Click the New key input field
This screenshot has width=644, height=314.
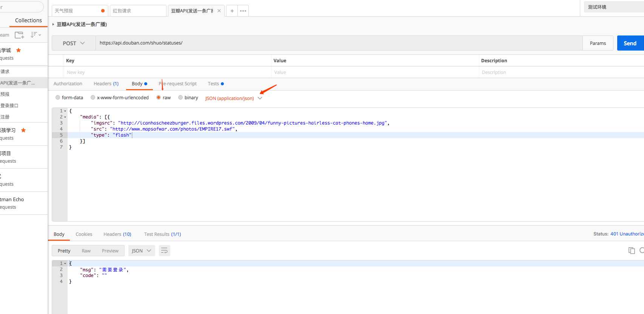(167, 72)
